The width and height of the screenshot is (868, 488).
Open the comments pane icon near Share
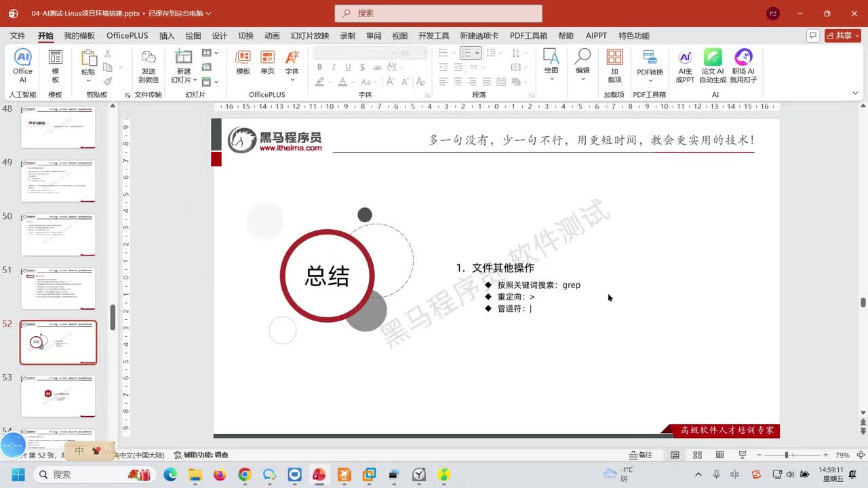click(x=813, y=35)
